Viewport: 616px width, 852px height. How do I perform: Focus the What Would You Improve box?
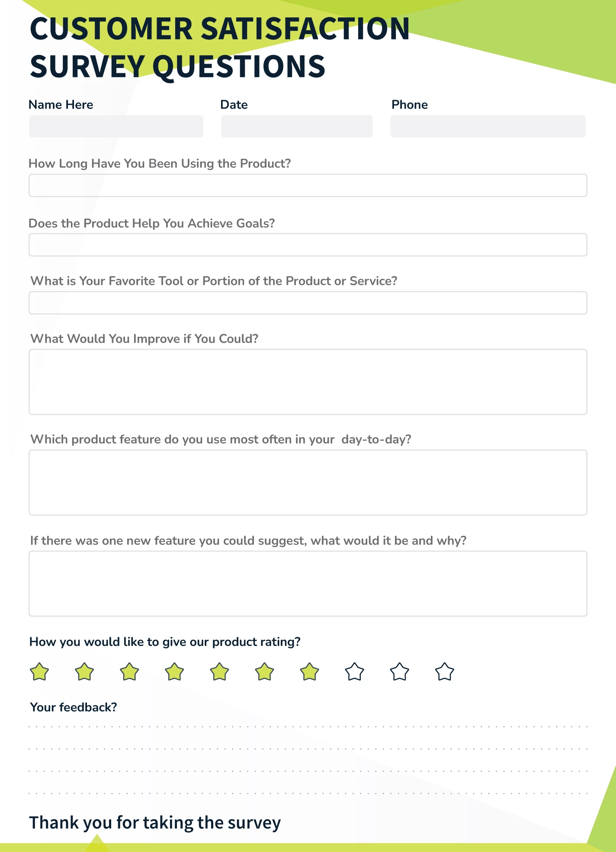tap(308, 382)
